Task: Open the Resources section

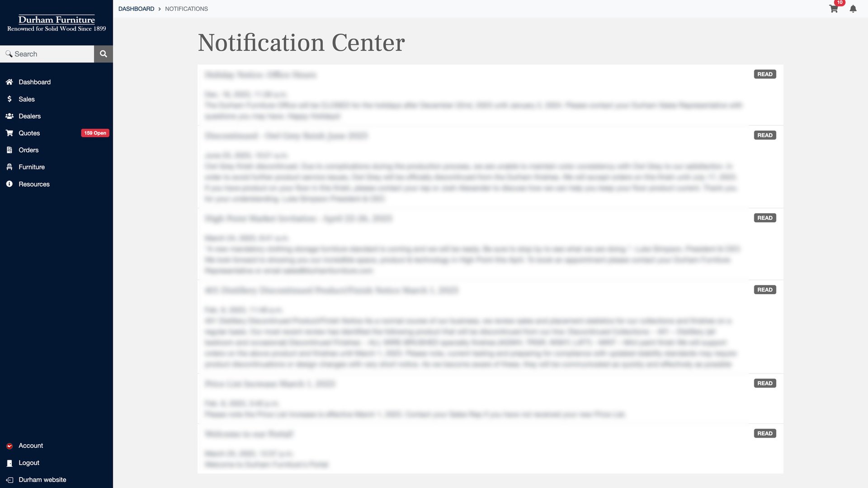Action: click(x=34, y=184)
